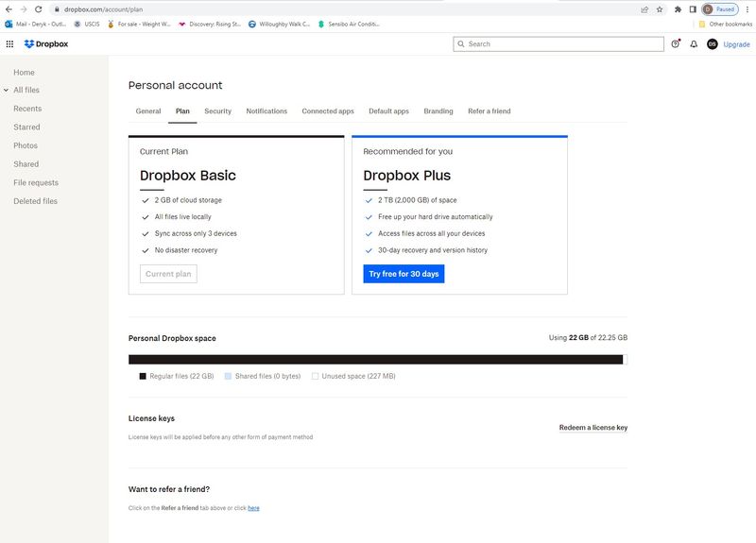Click '2 TB (2,000 GB) of space' text

tap(417, 200)
